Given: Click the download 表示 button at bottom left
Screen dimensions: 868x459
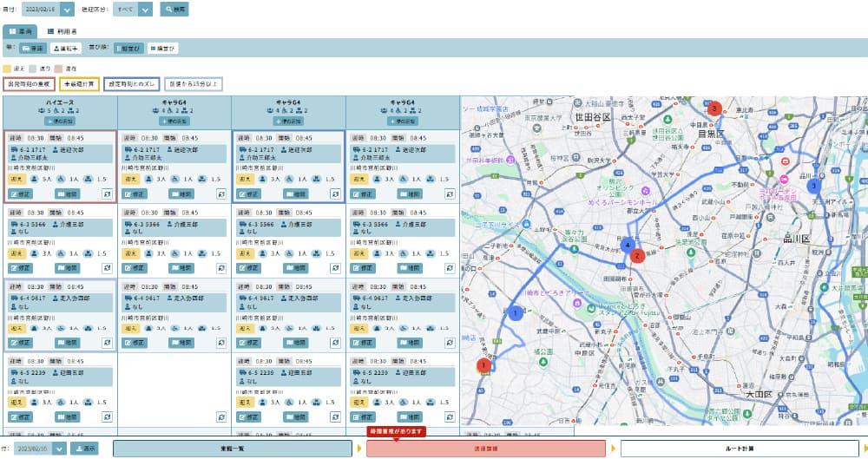Looking at the screenshot, I should pyautogui.click(x=85, y=449).
